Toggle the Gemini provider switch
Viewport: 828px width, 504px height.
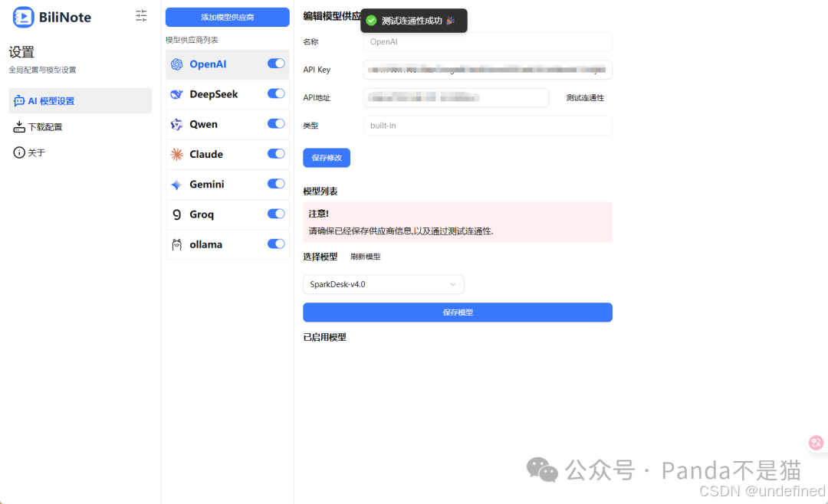(x=276, y=184)
